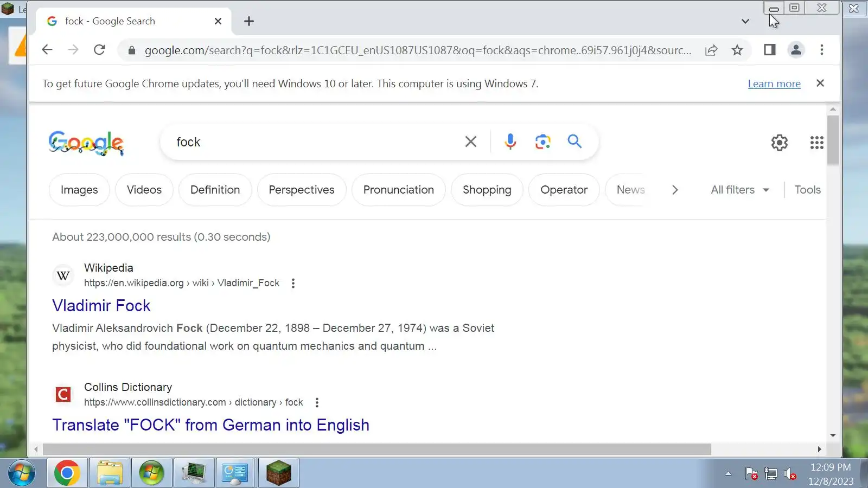Select the Definition filter chip
868x488 pixels.
215,190
